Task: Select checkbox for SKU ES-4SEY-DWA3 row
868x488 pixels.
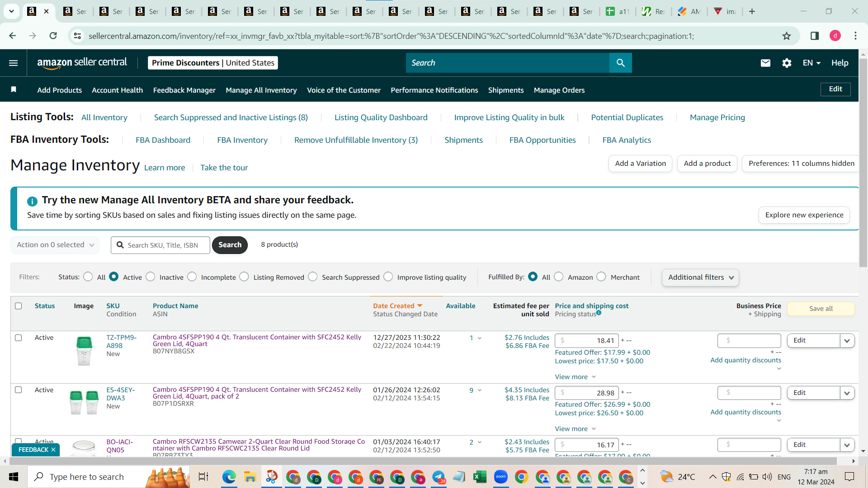Action: click(19, 389)
